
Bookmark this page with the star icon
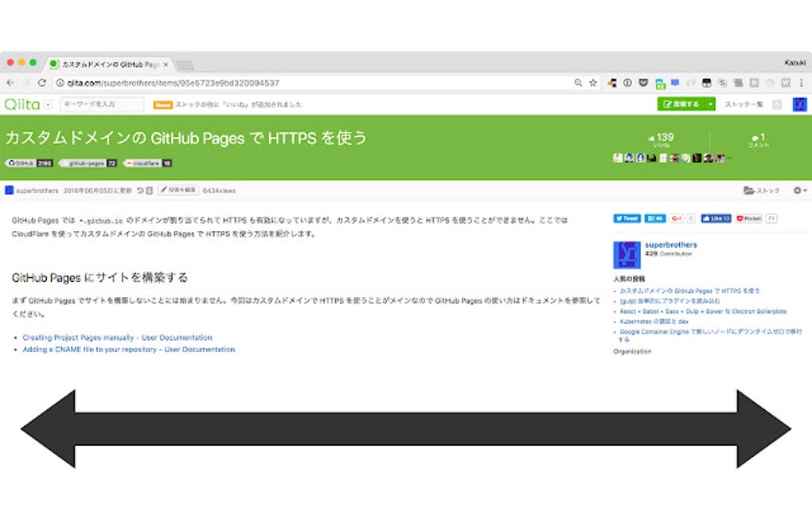pyautogui.click(x=593, y=83)
